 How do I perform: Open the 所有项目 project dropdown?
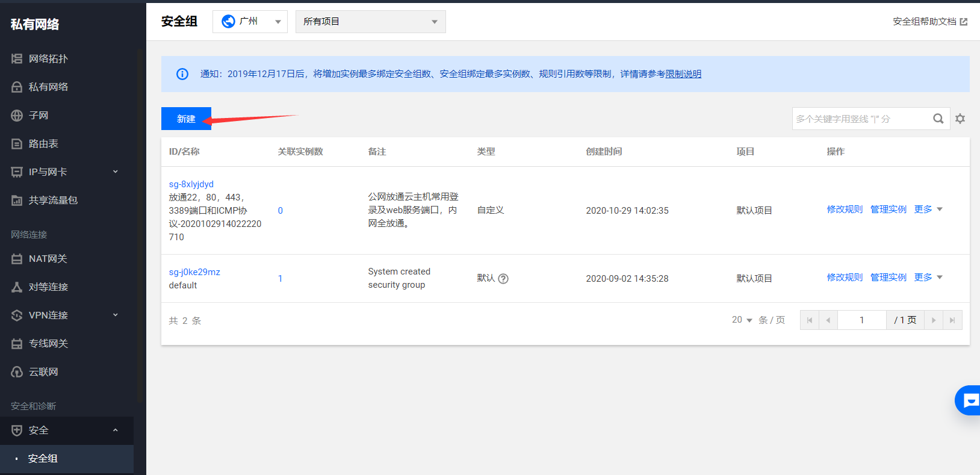point(370,22)
